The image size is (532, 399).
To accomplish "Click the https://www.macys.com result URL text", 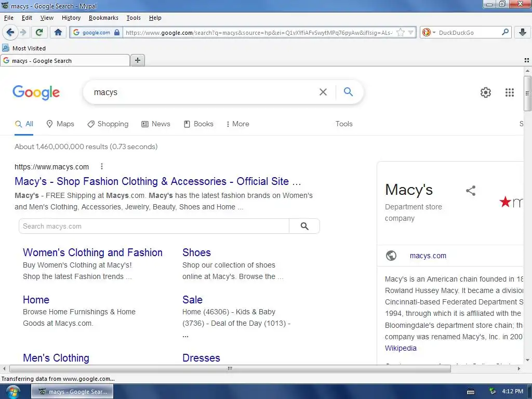I will (51, 167).
